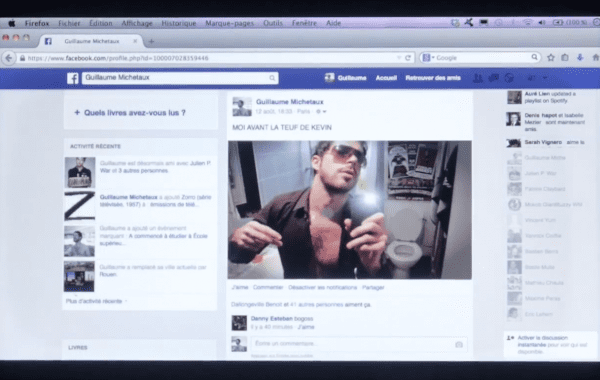Close the Guillaume Michetaux tab
The width and height of the screenshot is (600, 380).
click(x=135, y=41)
